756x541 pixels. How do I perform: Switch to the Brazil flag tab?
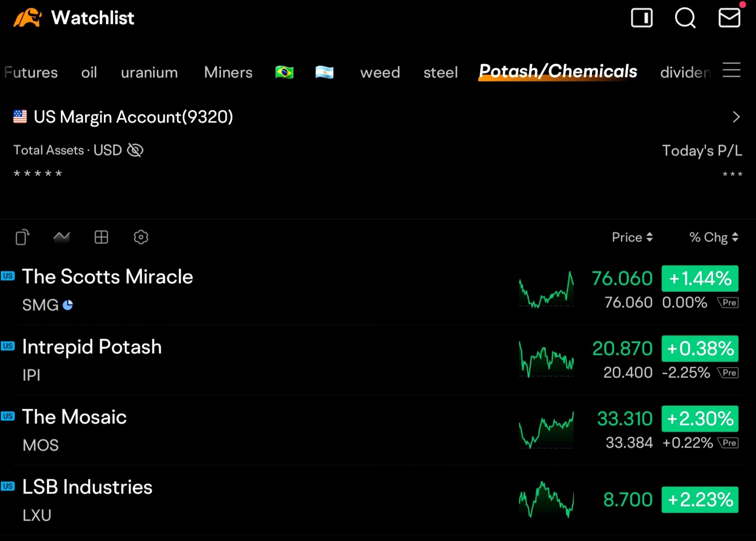tap(284, 72)
